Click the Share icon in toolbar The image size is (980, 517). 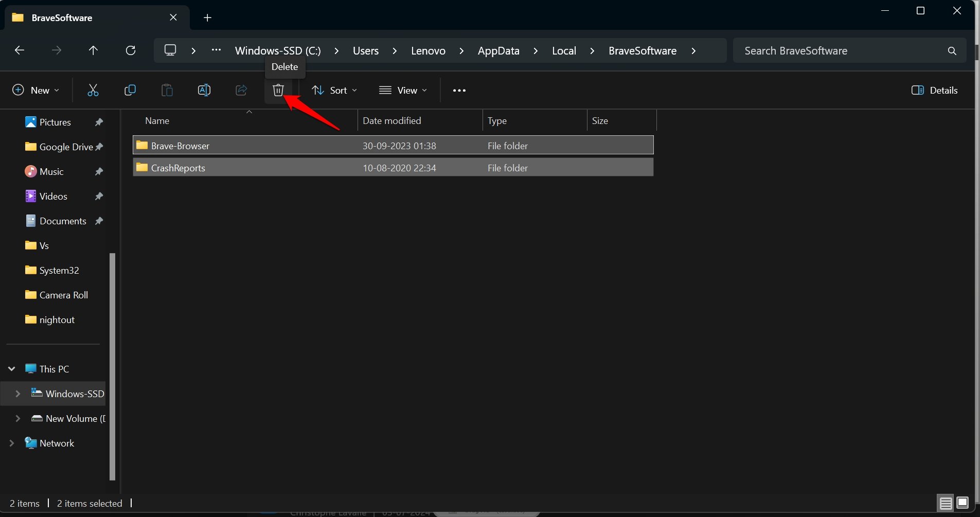[241, 91]
